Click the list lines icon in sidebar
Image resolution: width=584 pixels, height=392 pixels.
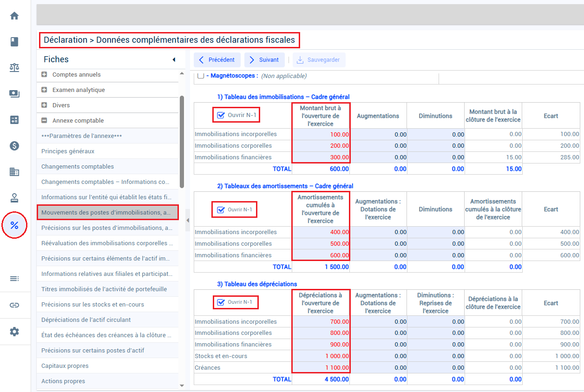point(14,279)
